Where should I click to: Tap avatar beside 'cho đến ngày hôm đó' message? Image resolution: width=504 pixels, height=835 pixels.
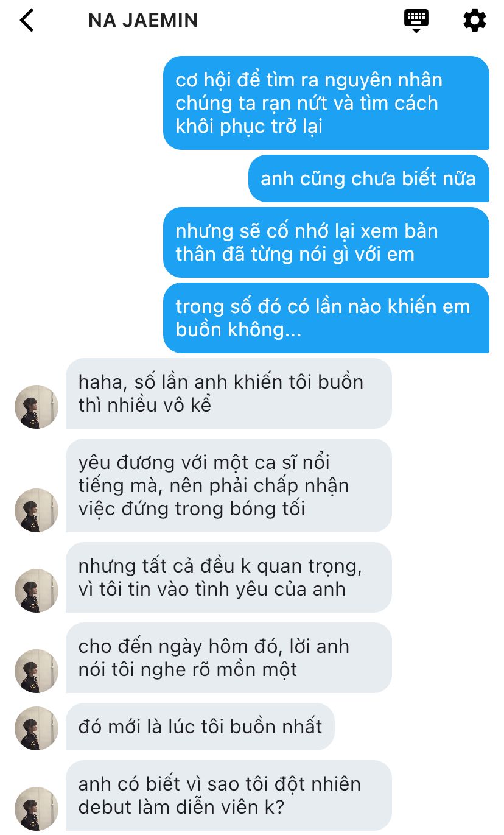coord(37,671)
